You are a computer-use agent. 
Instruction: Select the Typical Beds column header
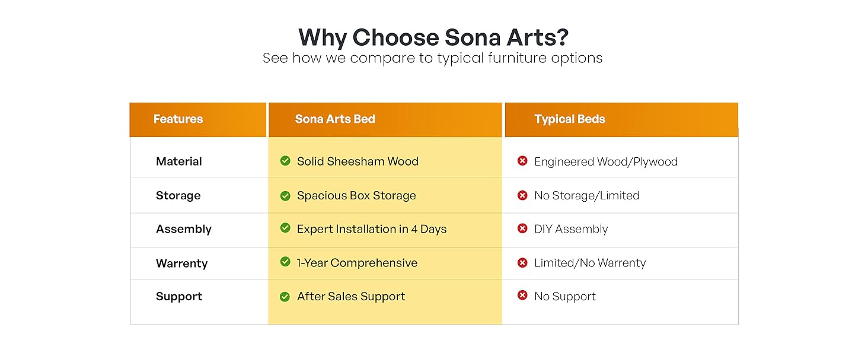[569, 119]
